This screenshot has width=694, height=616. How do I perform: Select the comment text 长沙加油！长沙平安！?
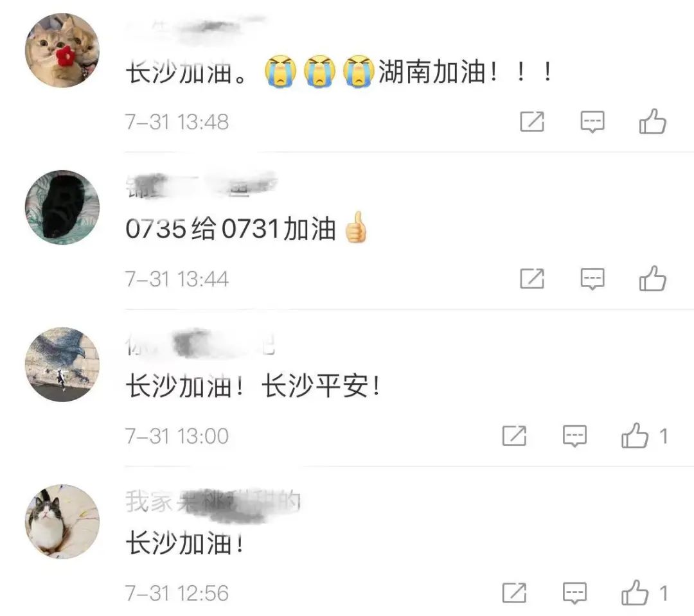253,386
